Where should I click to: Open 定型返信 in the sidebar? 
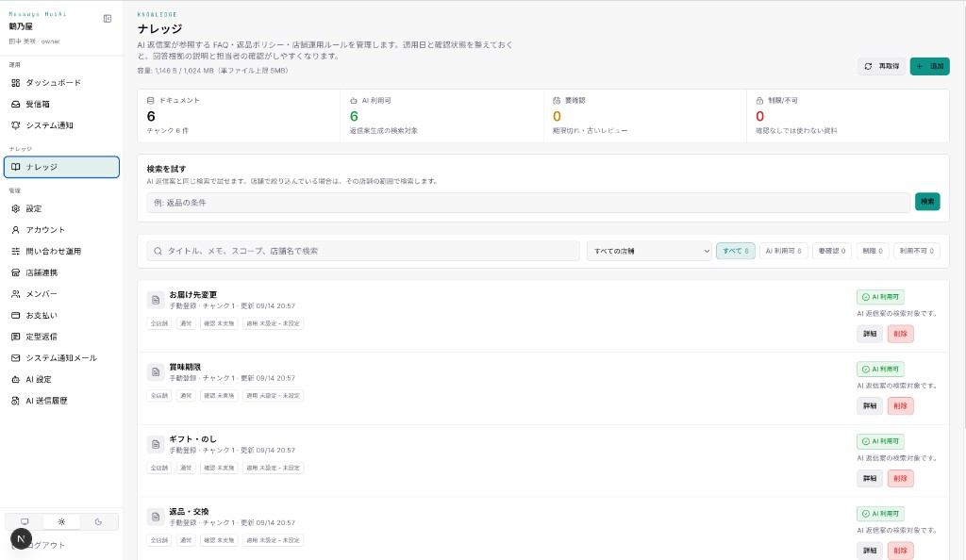(61, 337)
